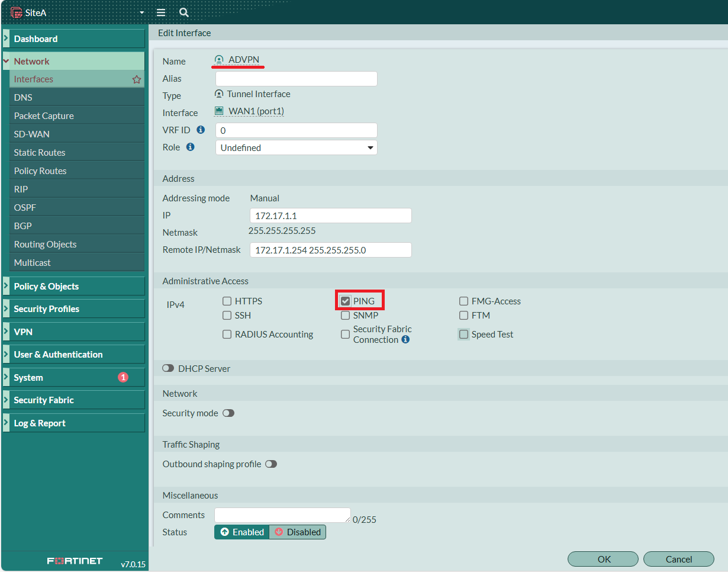Screen dimensions: 728x572
Task: Click the v7.0.15 version label
Action: pyautogui.click(x=133, y=564)
